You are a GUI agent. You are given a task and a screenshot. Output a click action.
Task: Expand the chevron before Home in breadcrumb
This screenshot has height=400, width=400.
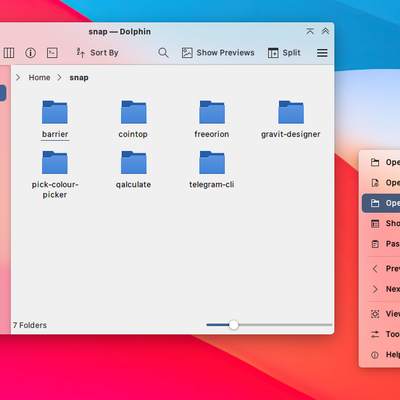pos(18,78)
